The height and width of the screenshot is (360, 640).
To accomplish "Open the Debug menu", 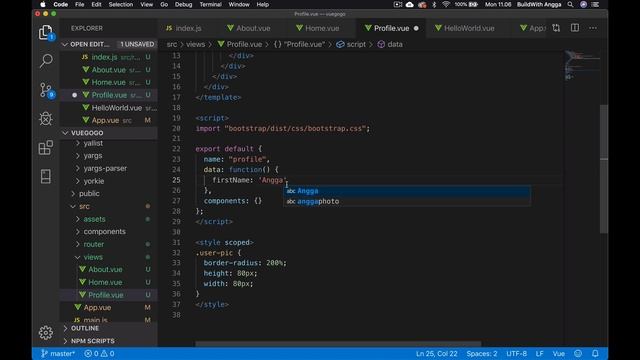I will point(183,4).
